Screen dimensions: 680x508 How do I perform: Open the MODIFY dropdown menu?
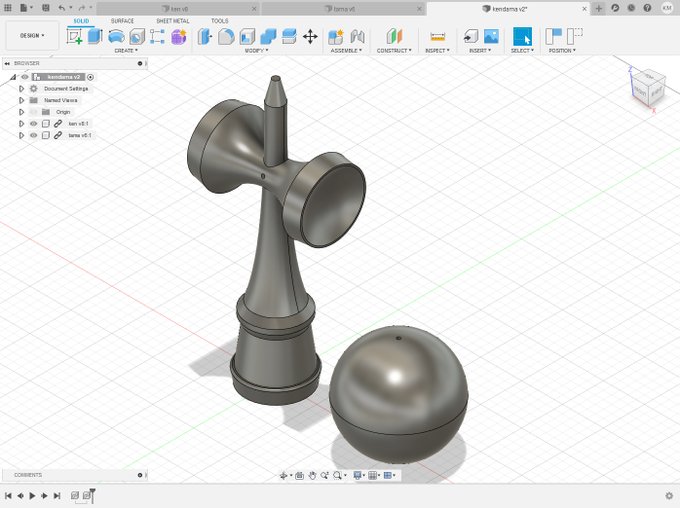[x=256, y=51]
